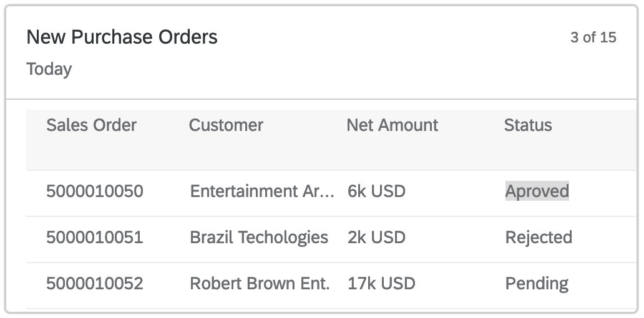
Task: Select the Net Amount column header
Action: coord(393,125)
